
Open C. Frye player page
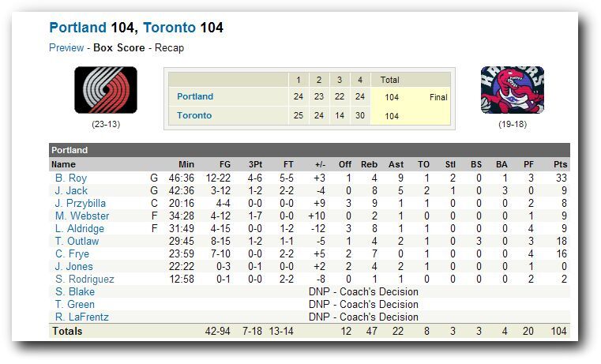72,253
